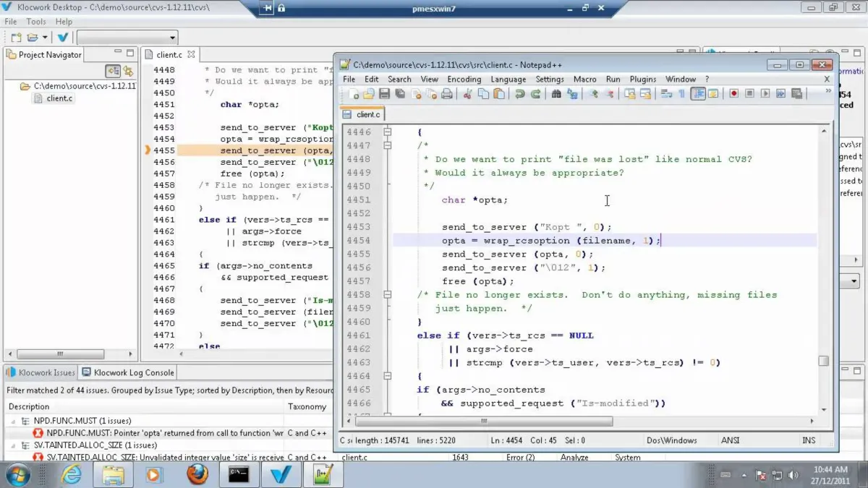Image resolution: width=868 pixels, height=488 pixels.
Task: Toggle the indent guide toolbar button
Action: tap(698, 94)
